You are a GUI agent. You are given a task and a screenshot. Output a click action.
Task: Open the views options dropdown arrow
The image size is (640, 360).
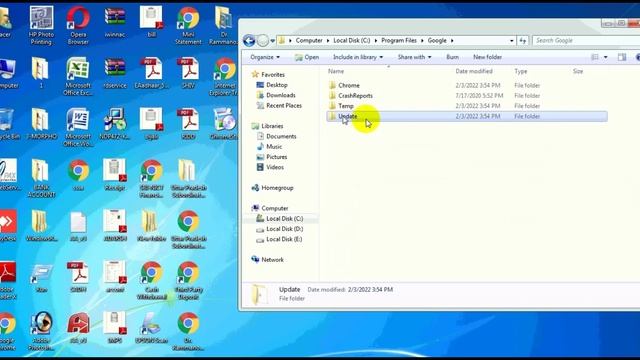[605, 57]
